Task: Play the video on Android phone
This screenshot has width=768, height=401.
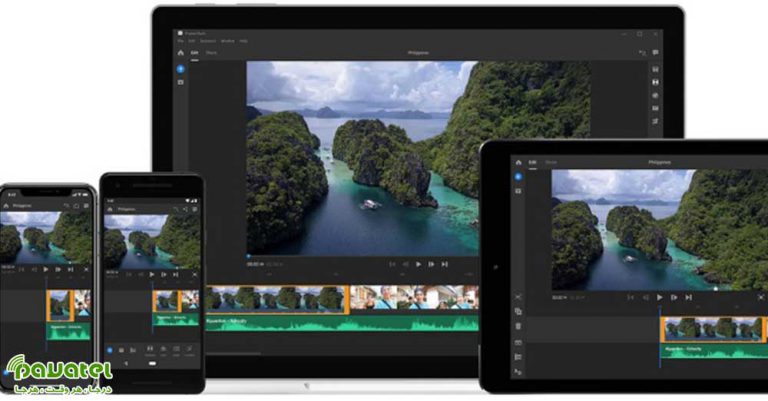Action: 152,275
